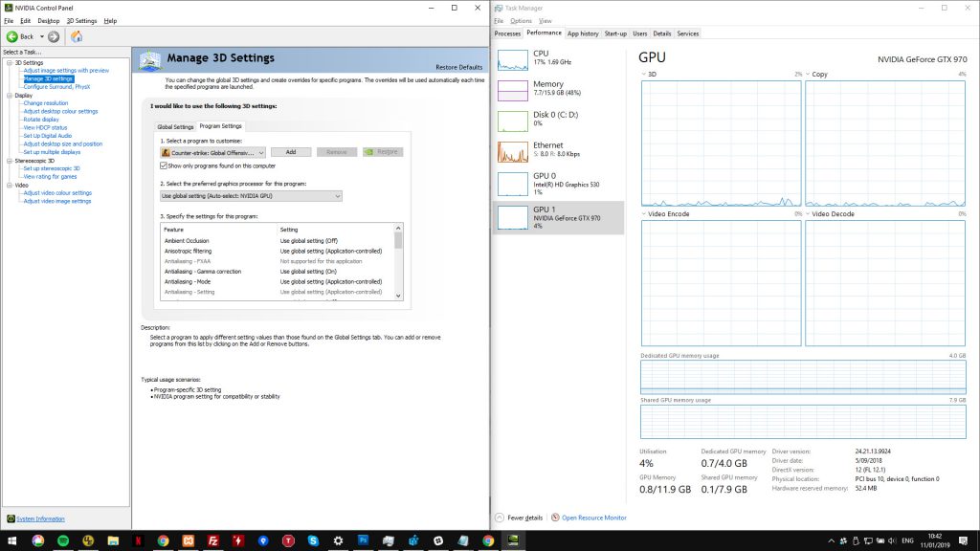Click the Ambient Occlusion setting row
The image size is (980, 551).
277,241
